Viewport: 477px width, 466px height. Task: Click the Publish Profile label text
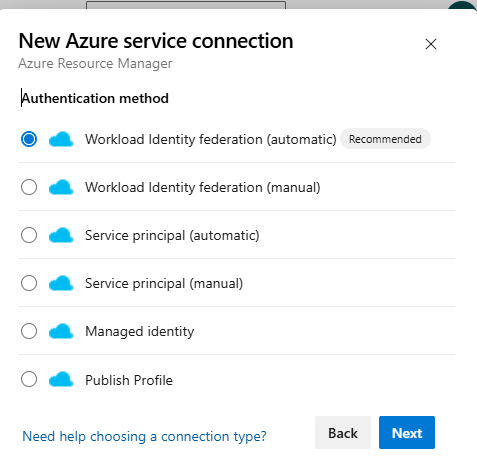129,380
